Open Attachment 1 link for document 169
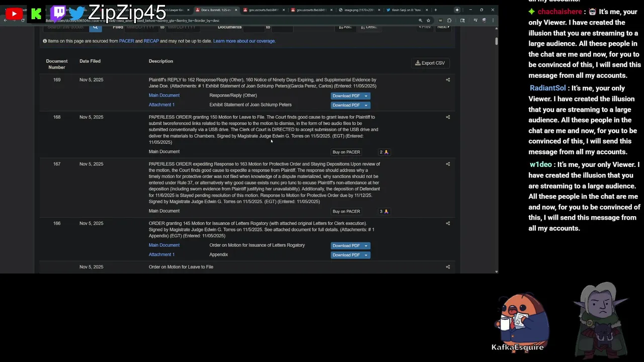644x362 pixels. [162, 105]
